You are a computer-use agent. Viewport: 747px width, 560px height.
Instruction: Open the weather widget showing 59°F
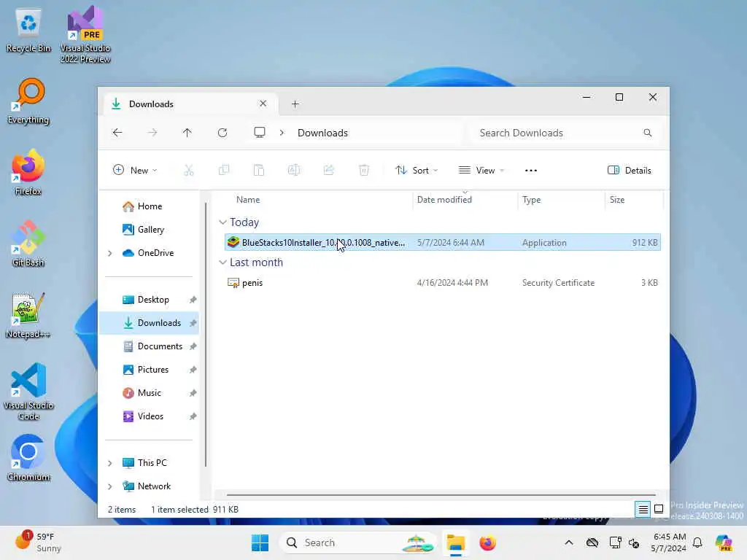(39, 542)
